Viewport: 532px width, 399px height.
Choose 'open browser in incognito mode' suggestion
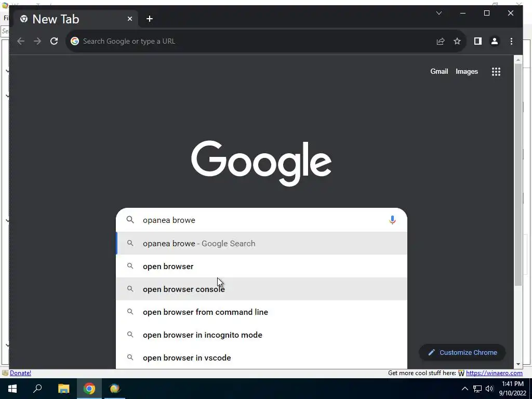(261, 335)
